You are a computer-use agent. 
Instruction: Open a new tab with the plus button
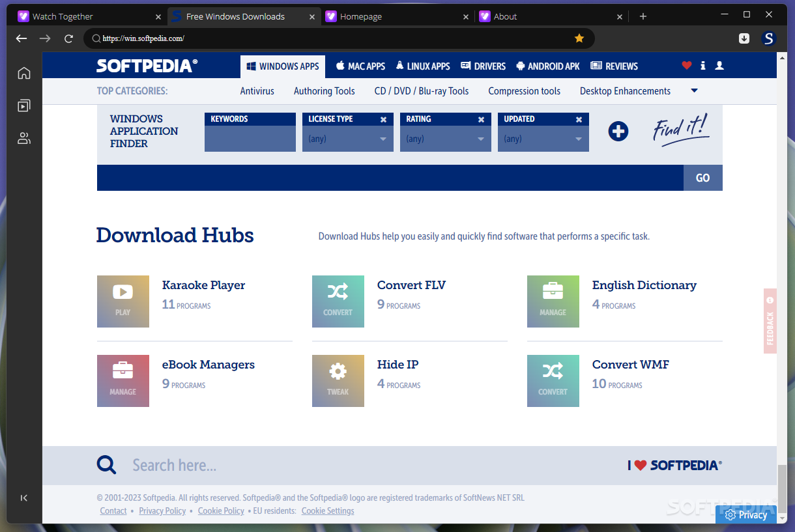click(x=643, y=16)
